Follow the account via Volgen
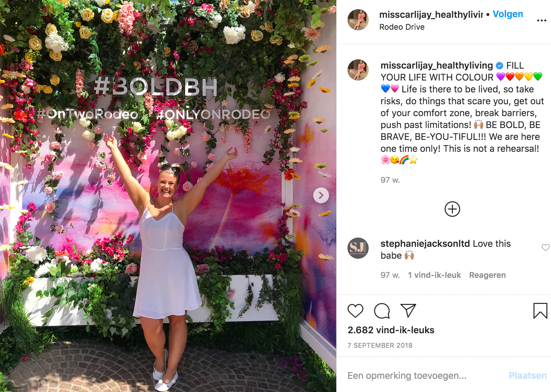The width and height of the screenshot is (551, 392). click(508, 14)
